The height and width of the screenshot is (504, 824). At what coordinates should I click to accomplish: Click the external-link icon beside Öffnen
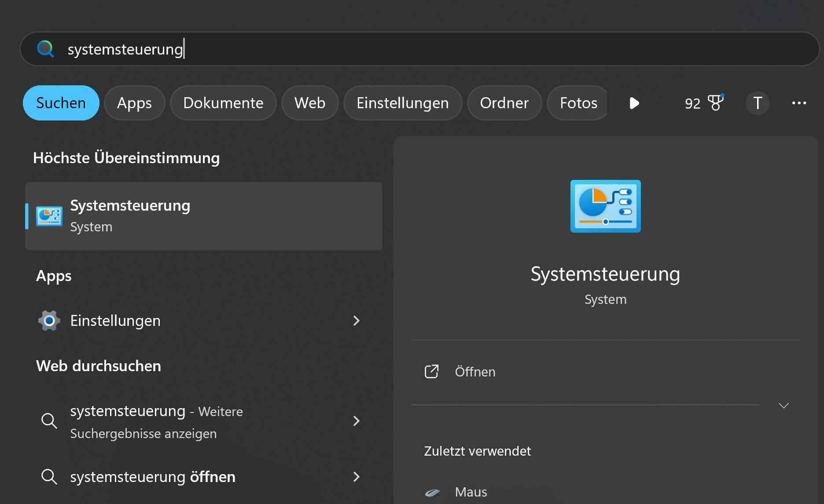point(432,372)
